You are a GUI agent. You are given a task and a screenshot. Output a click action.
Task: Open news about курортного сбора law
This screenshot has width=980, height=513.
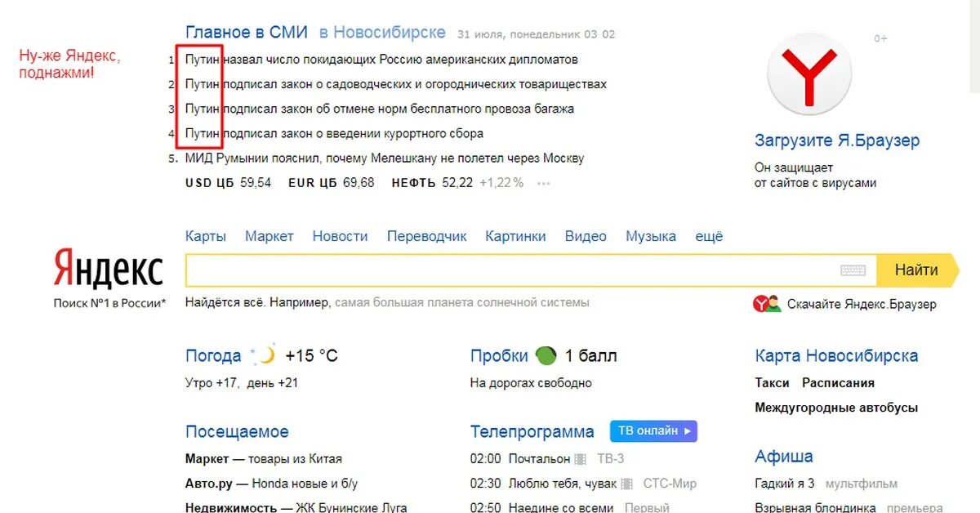[334, 133]
